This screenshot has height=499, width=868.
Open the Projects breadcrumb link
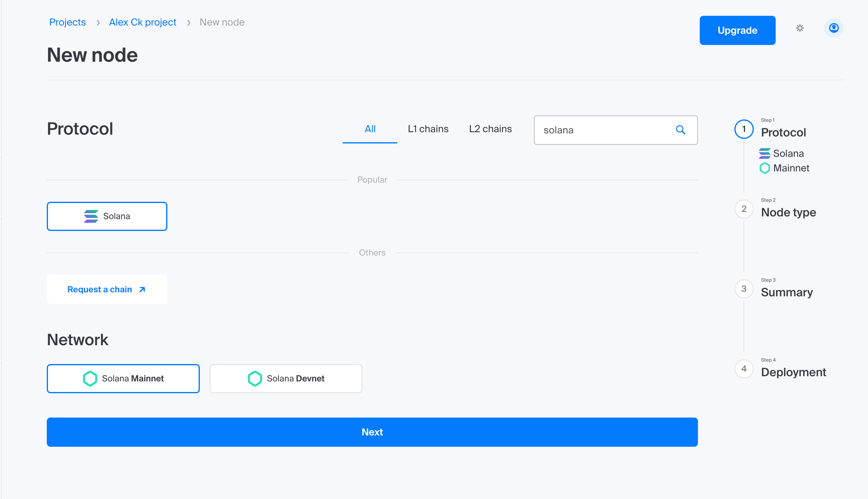click(67, 22)
